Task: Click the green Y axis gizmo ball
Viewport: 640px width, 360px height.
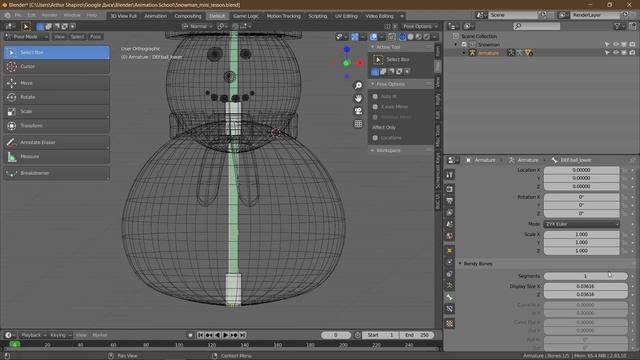Action: (347, 63)
